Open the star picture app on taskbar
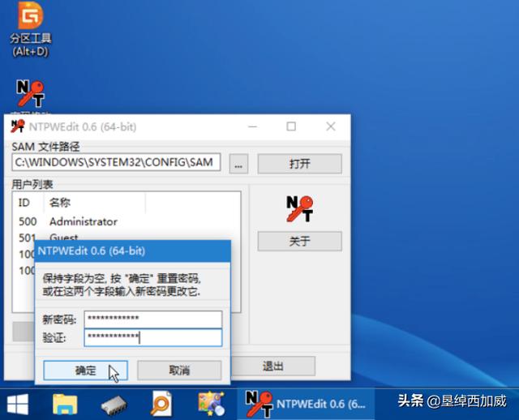This screenshot has width=519, height=420. (x=211, y=402)
